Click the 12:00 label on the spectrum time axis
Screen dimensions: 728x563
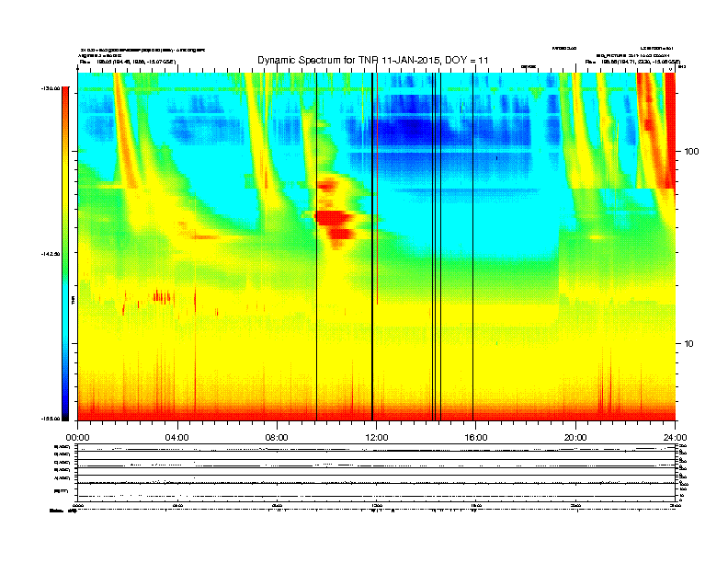[377, 438]
